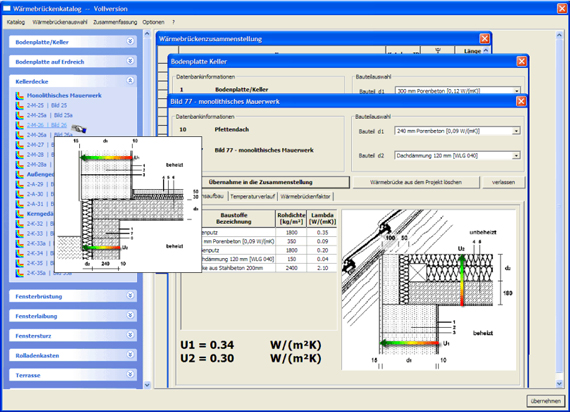This screenshot has height=412, width=570.
Task: Click thermal icon next to 2-M-25a
Action: [19, 115]
